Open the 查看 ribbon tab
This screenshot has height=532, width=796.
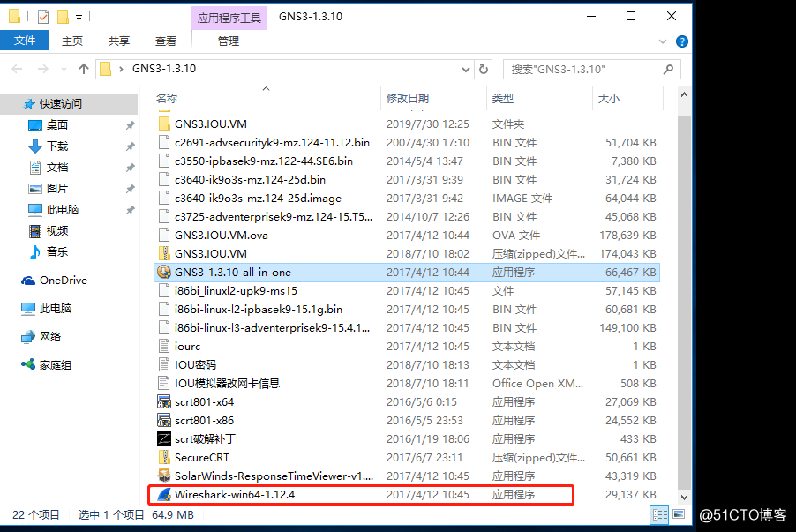click(166, 41)
